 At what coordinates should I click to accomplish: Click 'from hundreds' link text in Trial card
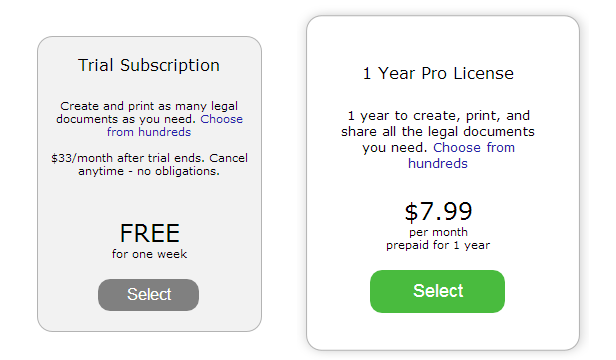149,132
